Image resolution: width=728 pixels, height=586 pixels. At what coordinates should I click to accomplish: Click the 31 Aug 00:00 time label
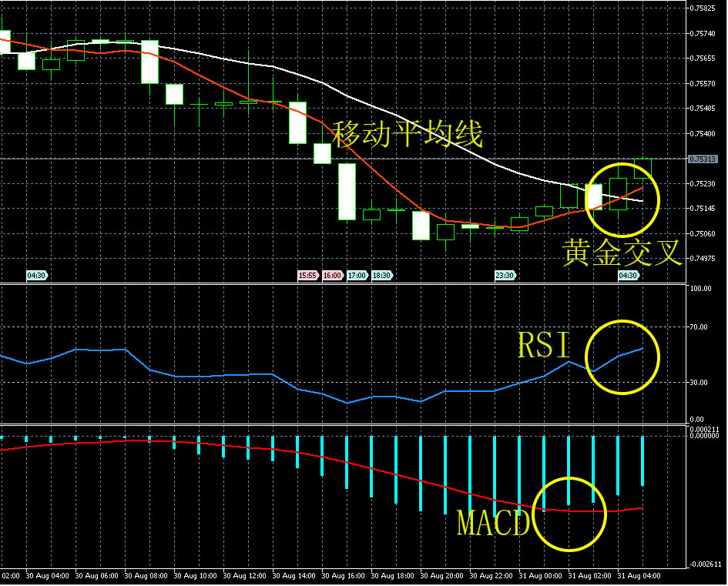click(x=540, y=576)
